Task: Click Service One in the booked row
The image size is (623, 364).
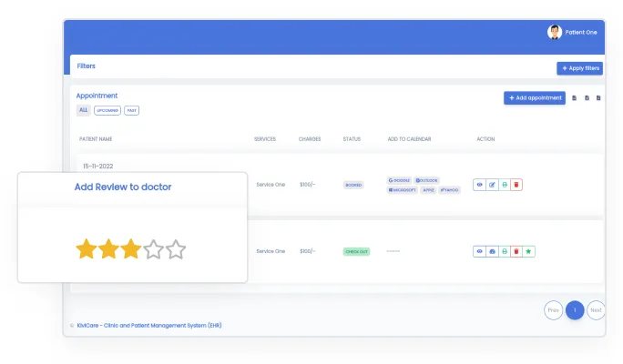Action: pyautogui.click(x=271, y=185)
